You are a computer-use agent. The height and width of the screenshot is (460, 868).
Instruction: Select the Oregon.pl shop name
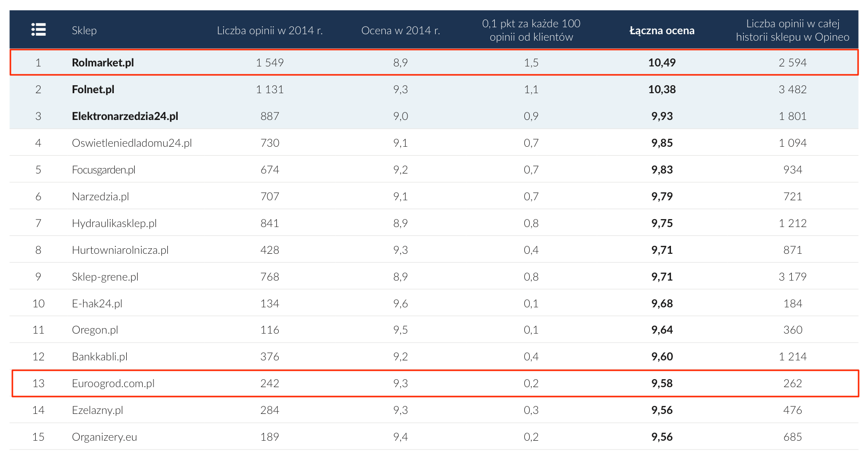pyautogui.click(x=95, y=330)
